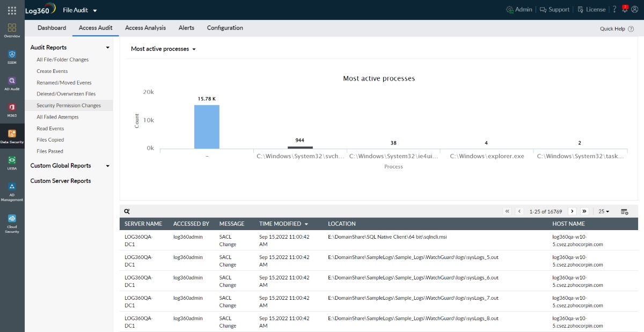Open the apps grid launcher icon
Screen dimensions: 644x332
click(x=12, y=10)
